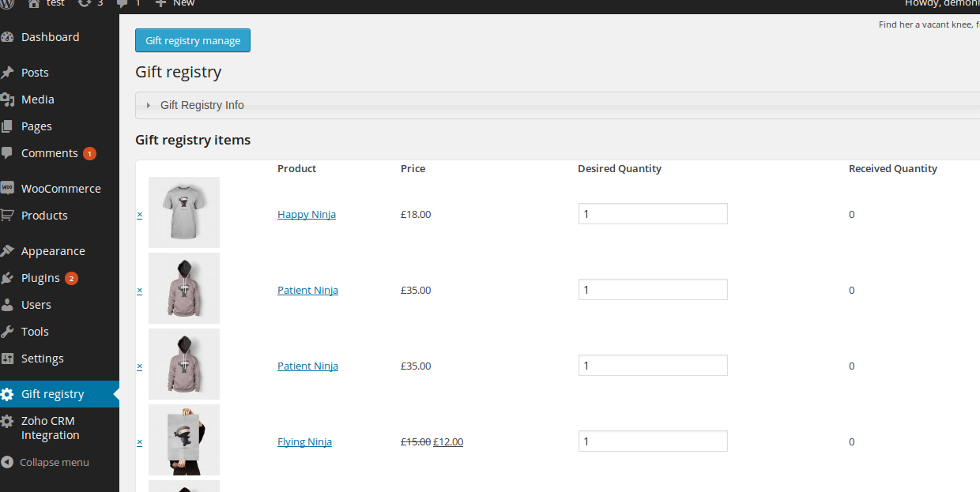Image resolution: width=980 pixels, height=492 pixels.
Task: Click the Plugins plug icon
Action: coord(8,278)
